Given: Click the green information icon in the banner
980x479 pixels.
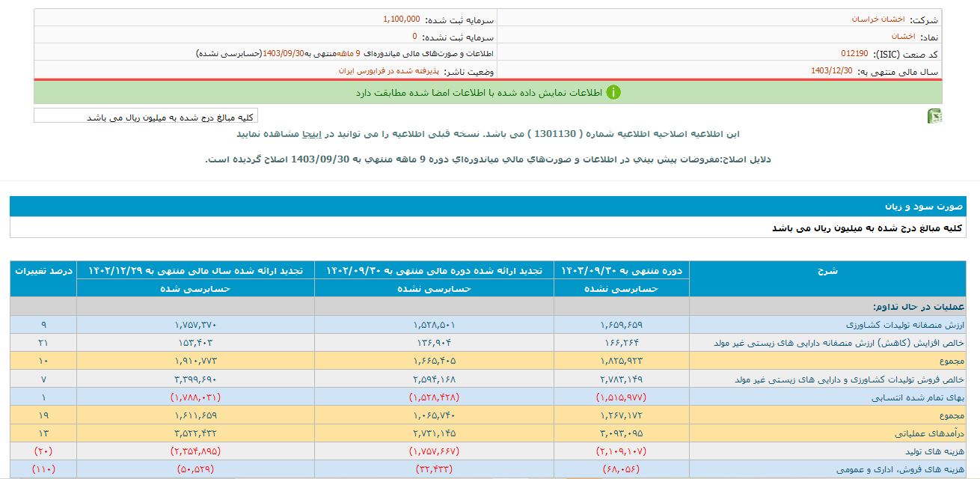Looking at the screenshot, I should click(614, 92).
